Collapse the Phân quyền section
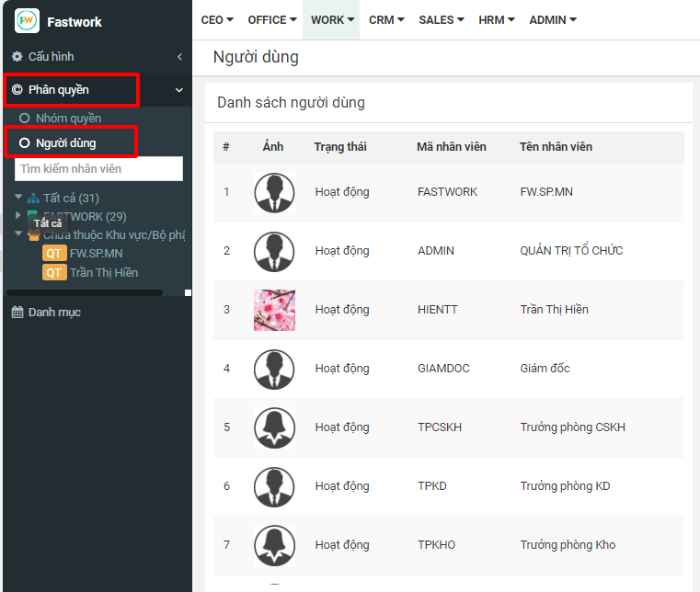The width and height of the screenshot is (700, 592). coord(179,90)
